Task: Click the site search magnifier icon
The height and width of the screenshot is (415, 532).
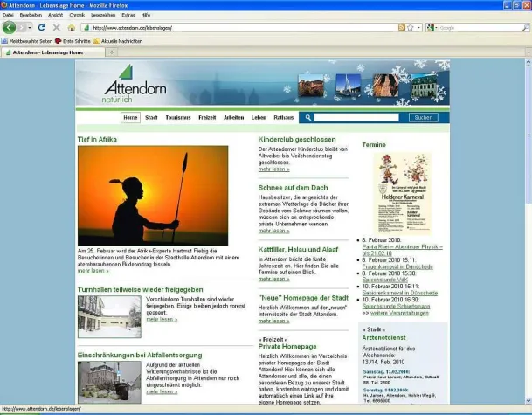Action: point(308,117)
